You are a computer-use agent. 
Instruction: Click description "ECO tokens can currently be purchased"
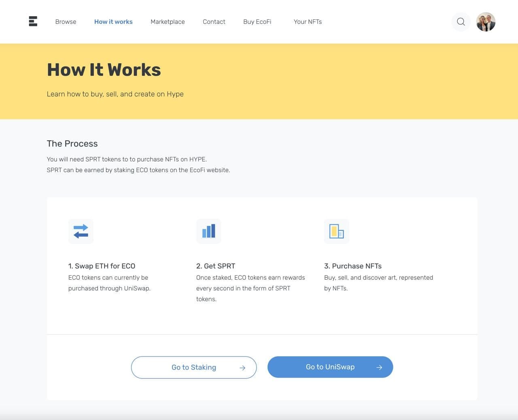tap(109, 283)
